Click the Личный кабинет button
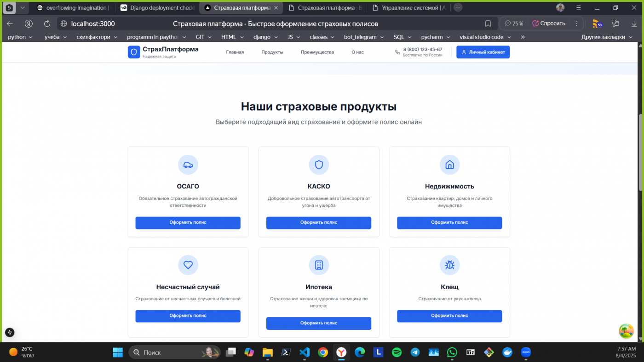The height and width of the screenshot is (362, 644). point(483,52)
